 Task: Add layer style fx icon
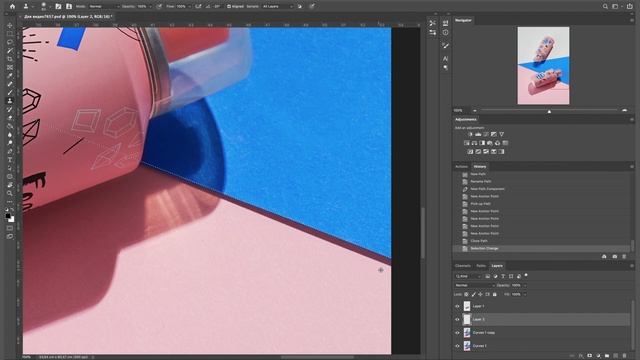pos(581,356)
